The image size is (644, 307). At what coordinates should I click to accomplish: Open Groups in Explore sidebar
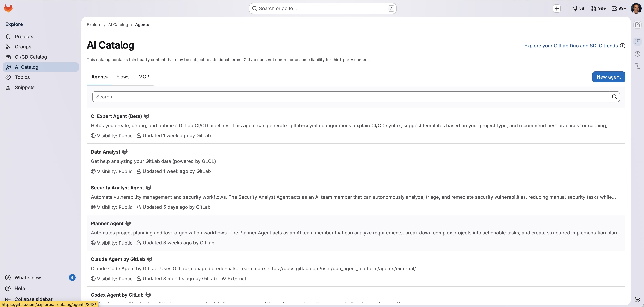[41, 47]
